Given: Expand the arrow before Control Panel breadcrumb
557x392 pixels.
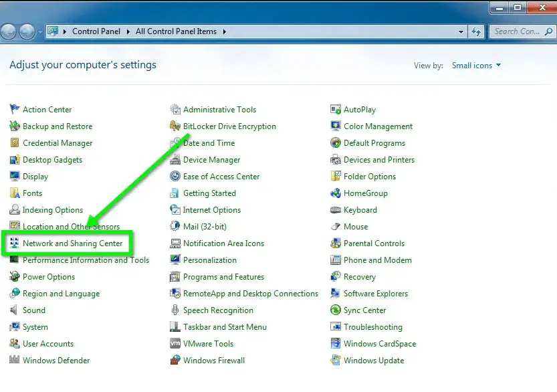Looking at the screenshot, I should point(65,31).
